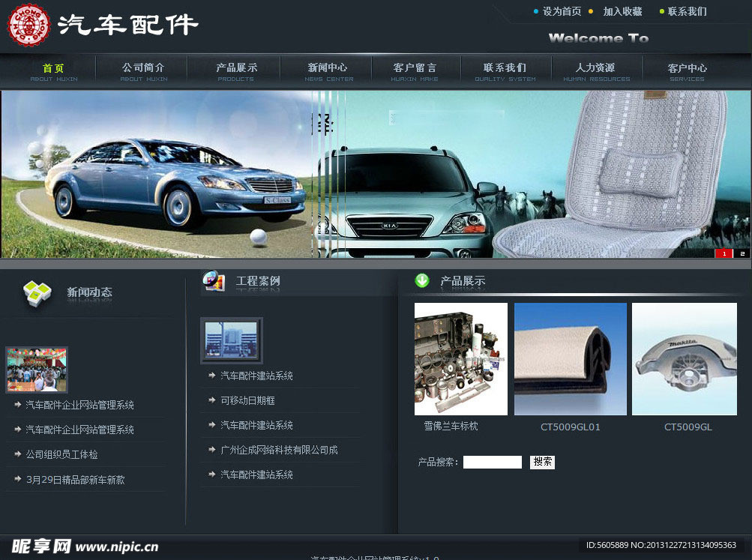Viewport: 752px width, 560px height.
Task: Open news item 3月29日精品部新车新款
Action: 75,480
